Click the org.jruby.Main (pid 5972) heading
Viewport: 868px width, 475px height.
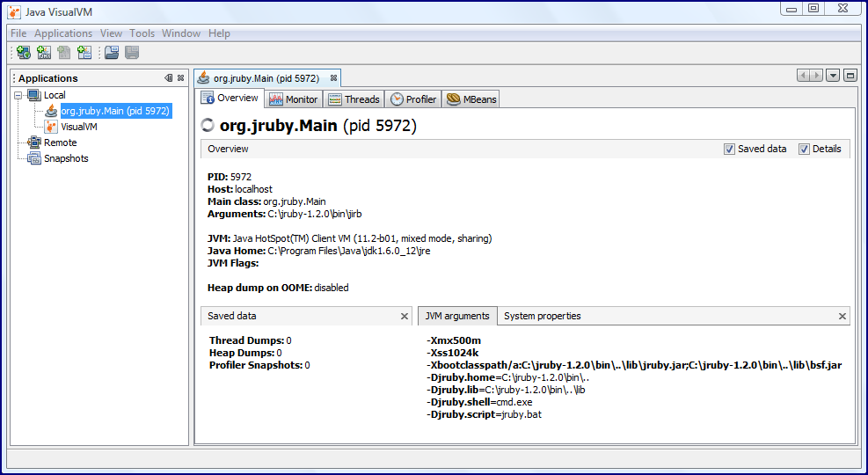317,126
